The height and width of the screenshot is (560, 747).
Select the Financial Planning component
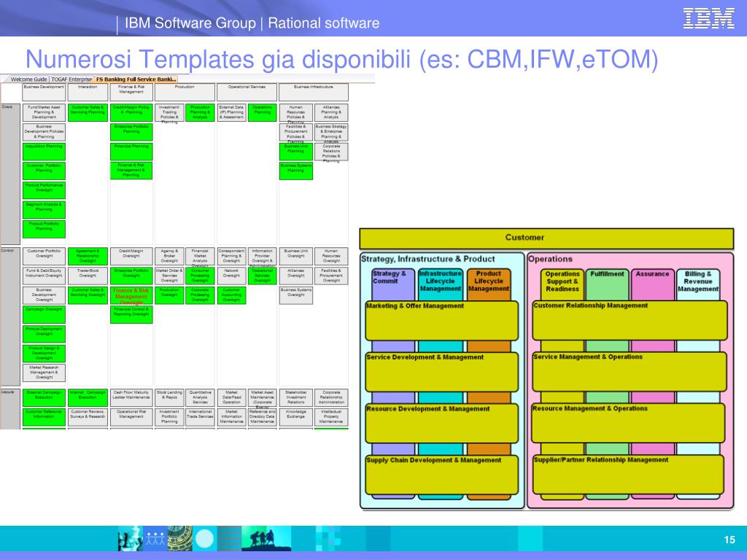click(131, 152)
